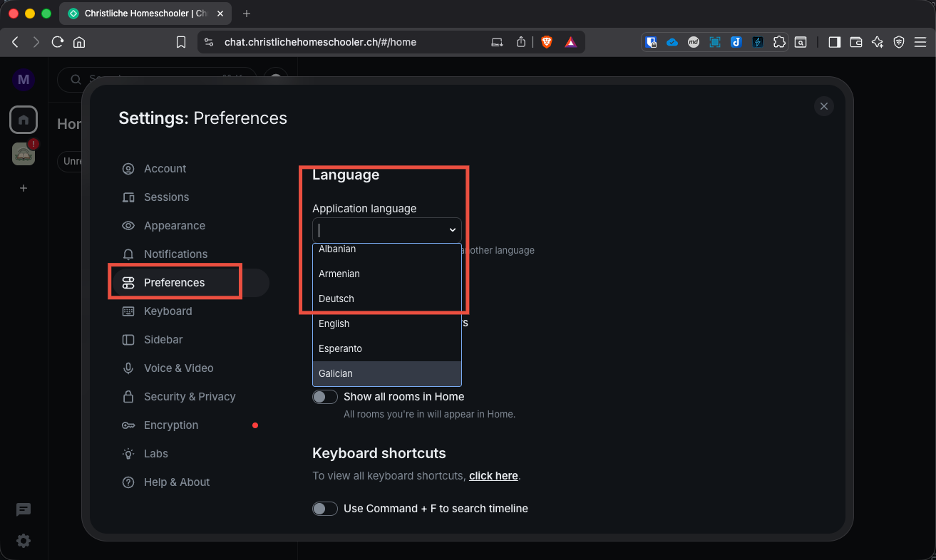Click the Security & Privacy lock icon
The width and height of the screenshot is (936, 560).
(128, 397)
